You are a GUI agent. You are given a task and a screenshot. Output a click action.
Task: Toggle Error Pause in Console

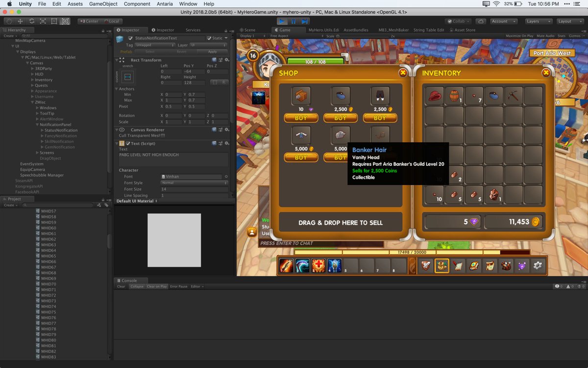pyautogui.click(x=179, y=287)
